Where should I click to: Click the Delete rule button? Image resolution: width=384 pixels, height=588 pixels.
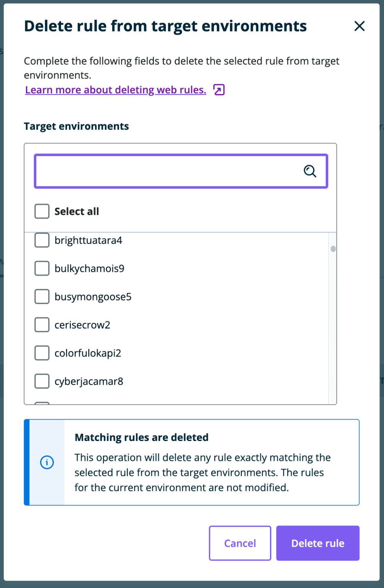point(317,543)
